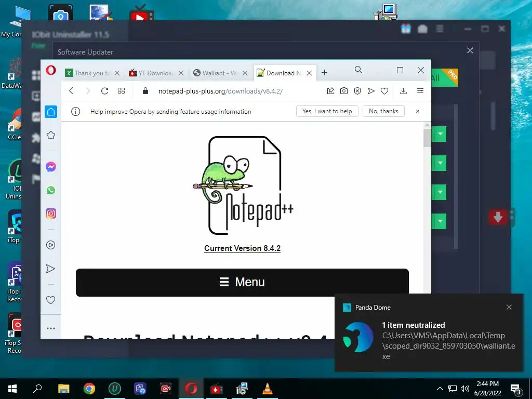This screenshot has width=532, height=399.
Task: Open Opera main menu logo
Action: click(x=51, y=70)
